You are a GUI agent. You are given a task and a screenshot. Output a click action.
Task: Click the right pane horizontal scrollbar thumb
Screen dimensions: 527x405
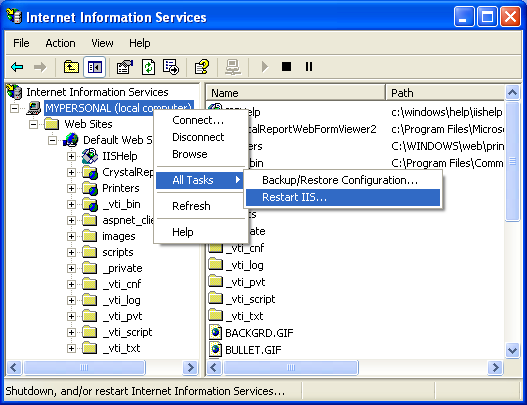[x=291, y=367]
